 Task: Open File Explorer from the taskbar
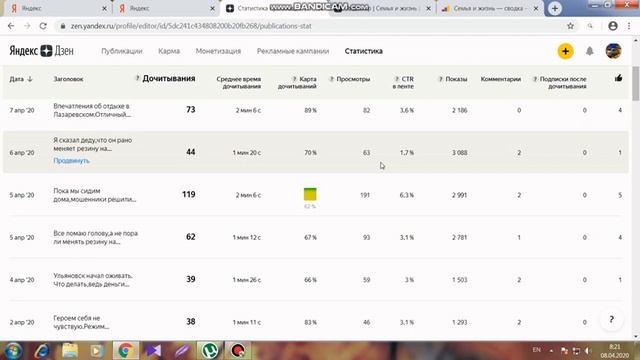(70, 351)
